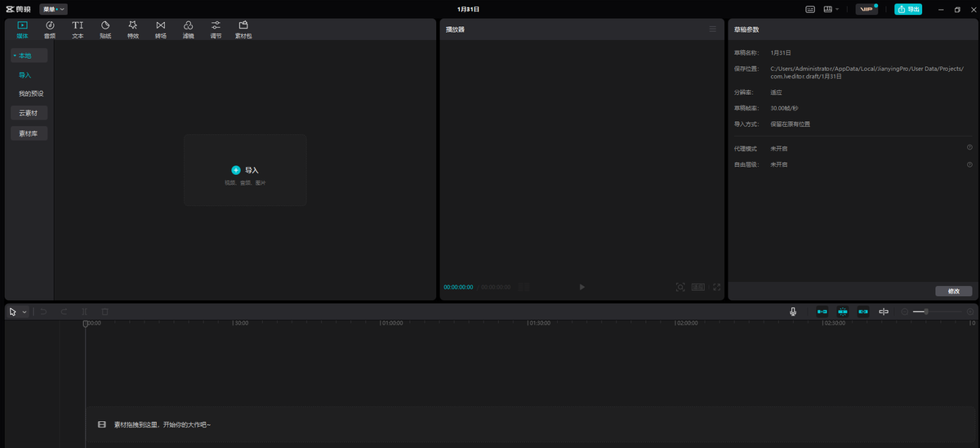Open the 文本 (text) panel

tap(78, 29)
